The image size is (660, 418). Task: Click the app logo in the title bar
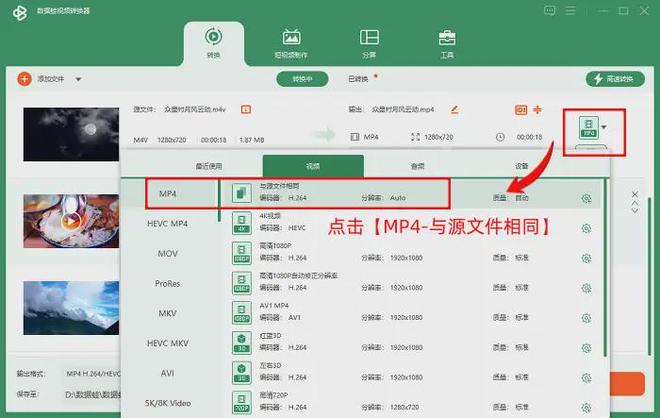(x=20, y=13)
